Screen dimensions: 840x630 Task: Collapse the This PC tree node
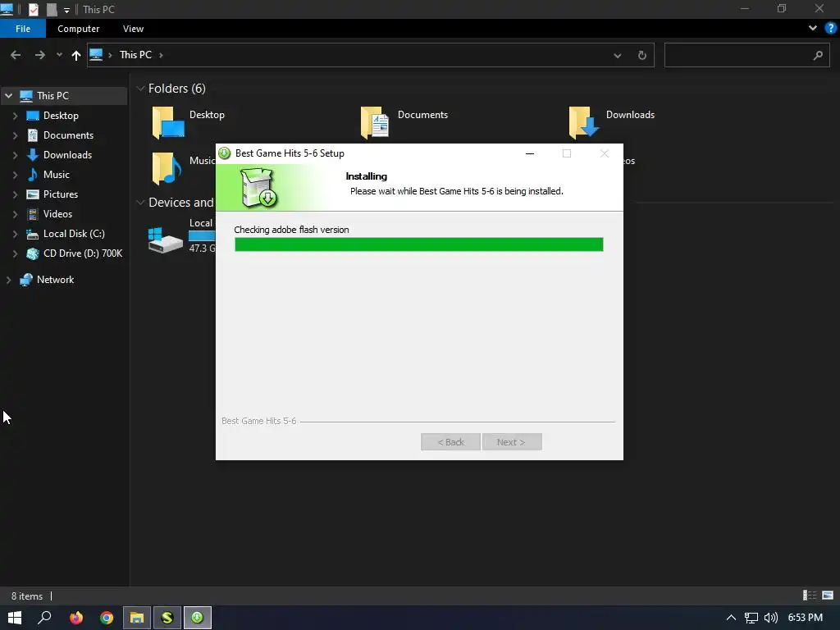click(8, 96)
